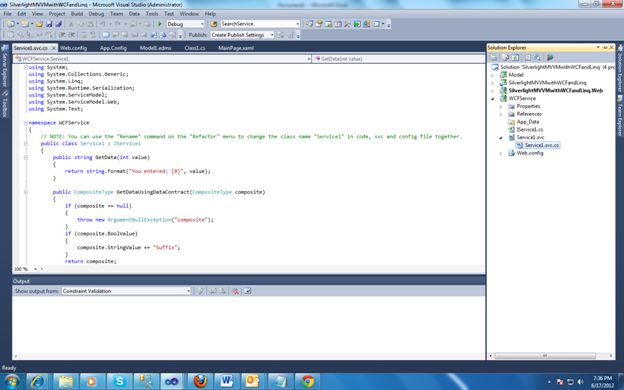
Task: Open the Toolbox side tab
Action: 5,104
